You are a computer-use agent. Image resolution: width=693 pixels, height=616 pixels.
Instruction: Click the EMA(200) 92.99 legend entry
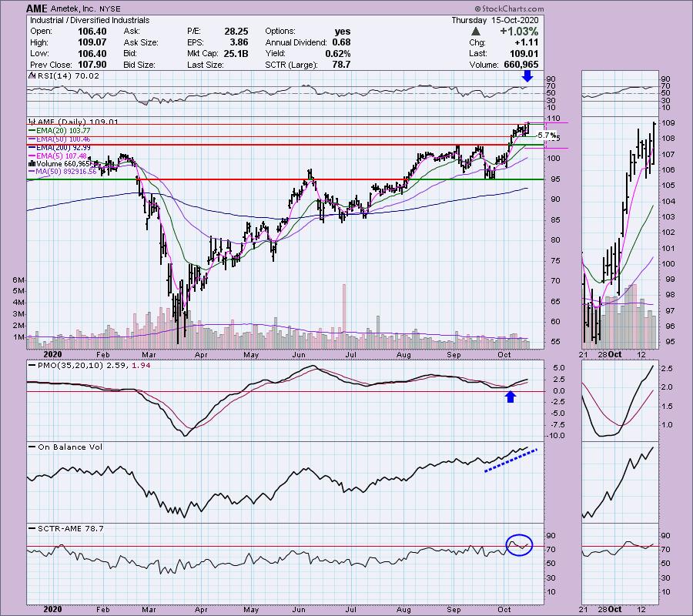[x=64, y=148]
